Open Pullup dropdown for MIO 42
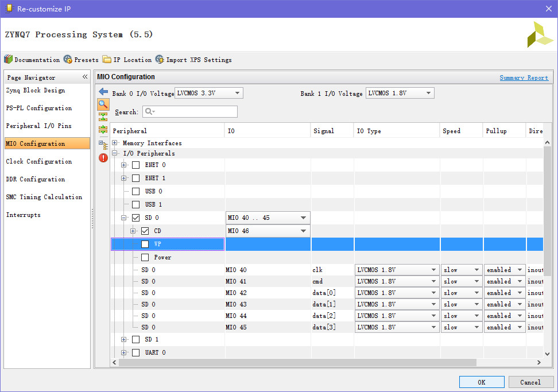The image size is (558, 392). pyautogui.click(x=505, y=293)
